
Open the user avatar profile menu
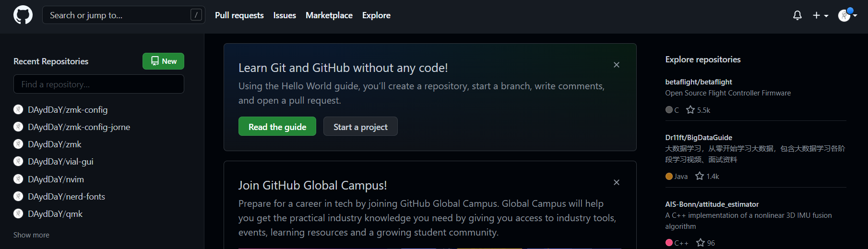click(x=847, y=15)
